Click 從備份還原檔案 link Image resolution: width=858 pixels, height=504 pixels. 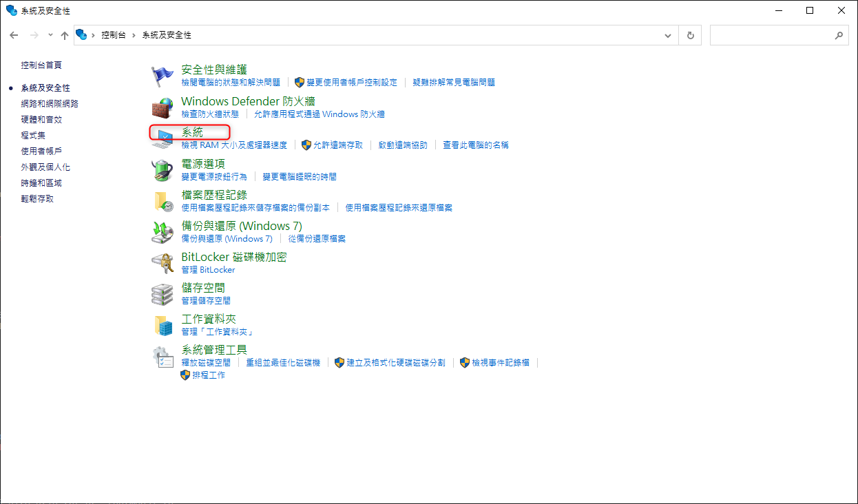tap(317, 239)
